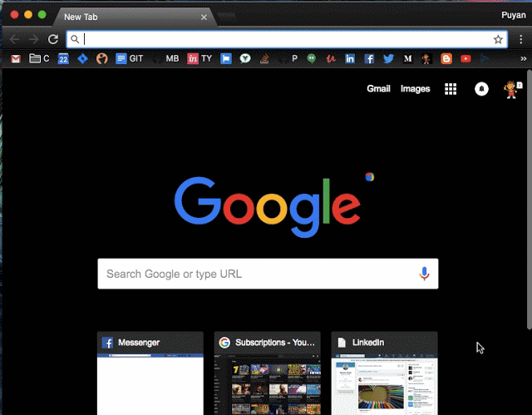Open the Google apps grid
Image resolution: width=532 pixels, height=415 pixels.
[x=451, y=89]
